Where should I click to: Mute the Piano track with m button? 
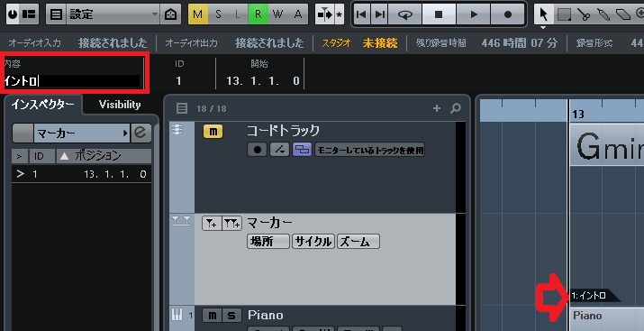pyautogui.click(x=213, y=316)
